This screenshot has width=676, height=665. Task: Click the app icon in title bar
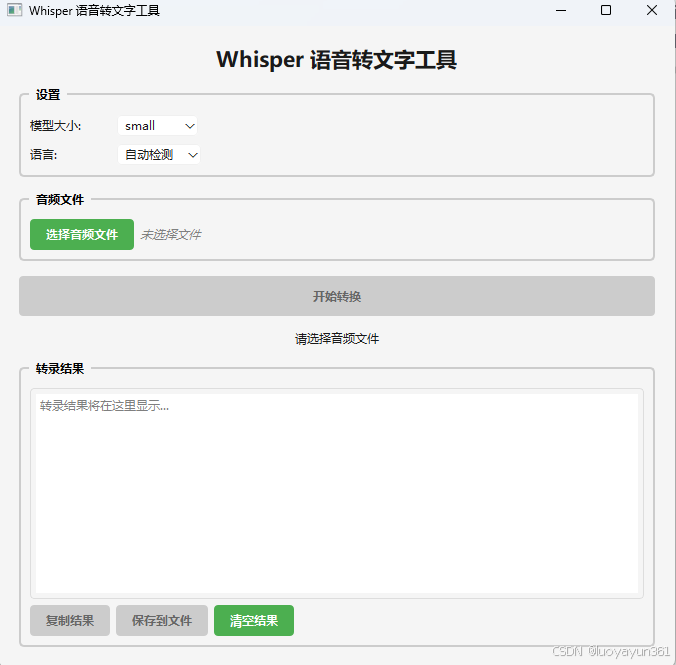(x=14, y=10)
